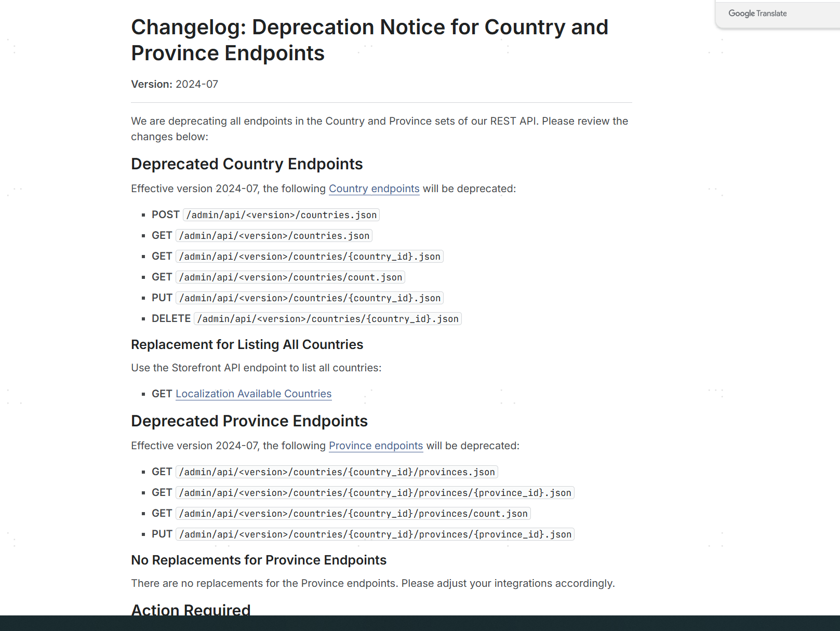The width and height of the screenshot is (840, 631).
Task: Click the GET countries/count.json endpoint code
Action: click(x=290, y=277)
